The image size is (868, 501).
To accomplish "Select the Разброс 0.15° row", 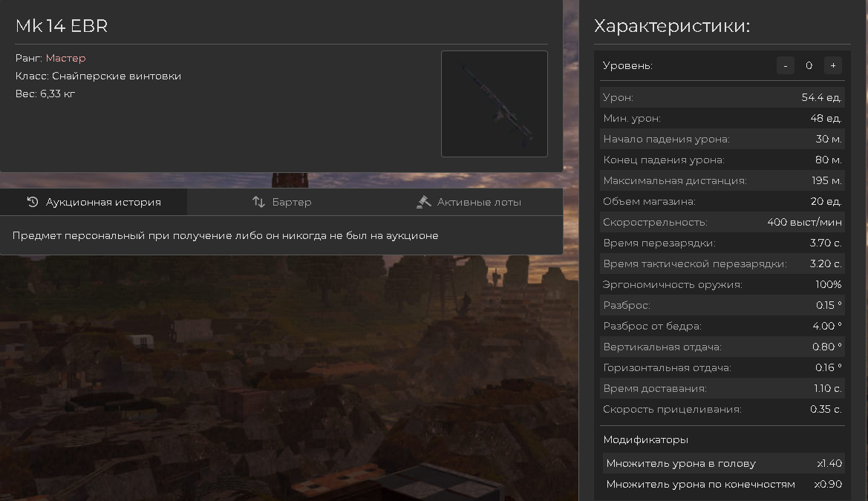I will tap(722, 305).
